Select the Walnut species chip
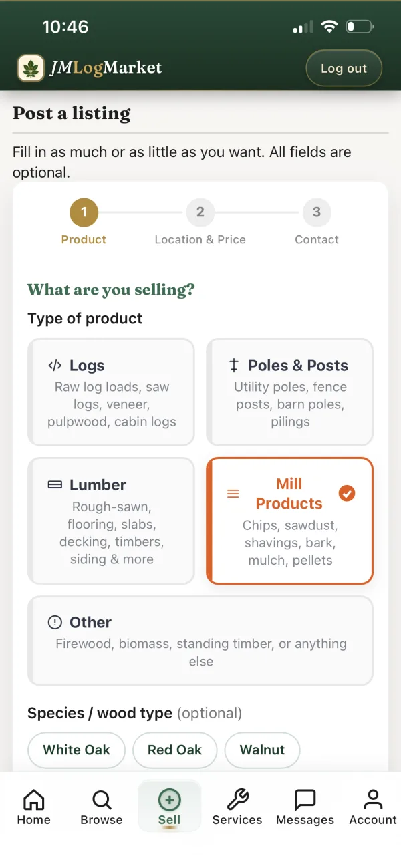 pos(262,750)
